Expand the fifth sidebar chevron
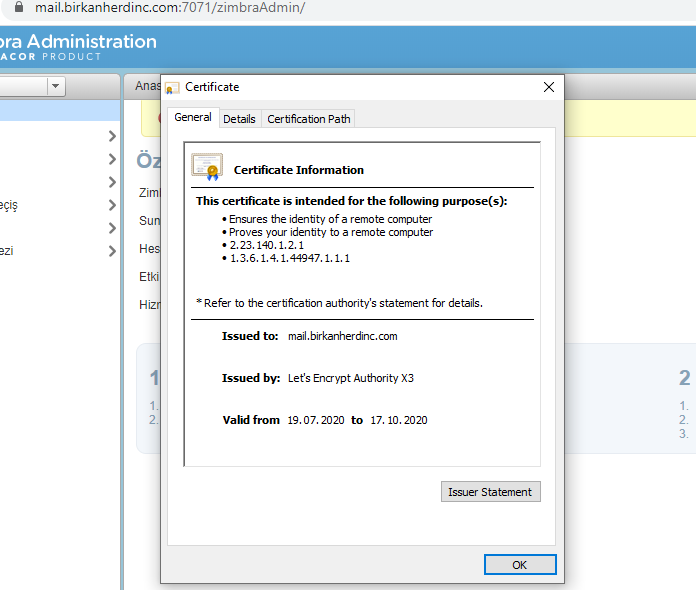 (112, 228)
